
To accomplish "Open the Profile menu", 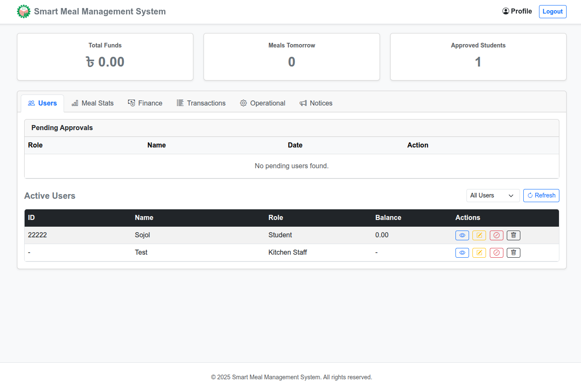I will click(517, 11).
